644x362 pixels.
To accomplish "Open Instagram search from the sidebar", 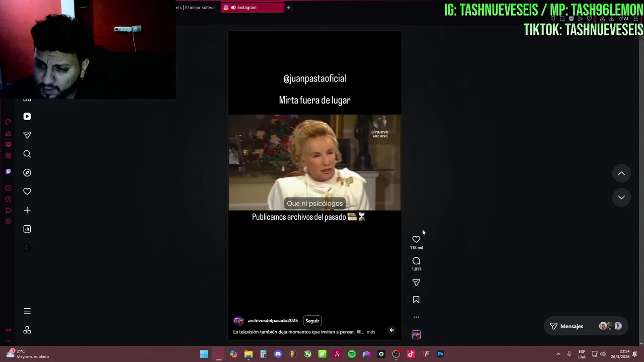I will [27, 154].
